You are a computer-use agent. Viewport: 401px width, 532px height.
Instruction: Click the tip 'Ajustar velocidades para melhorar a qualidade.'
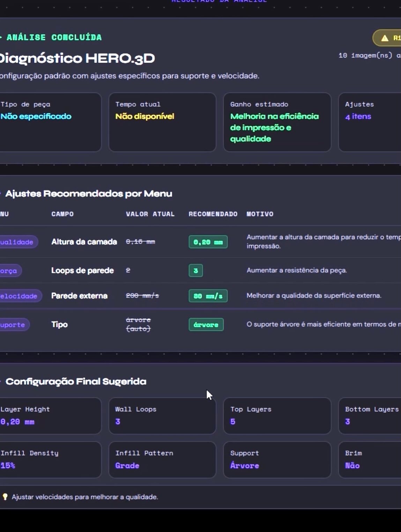tap(85, 497)
